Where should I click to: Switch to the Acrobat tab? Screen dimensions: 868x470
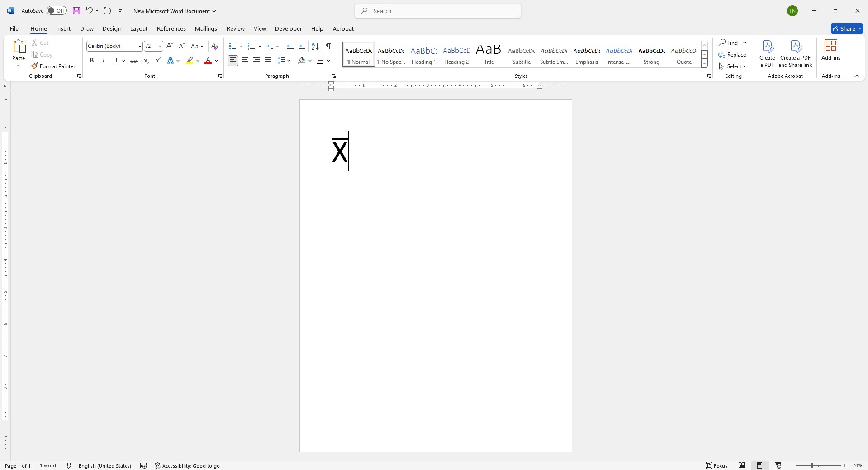343,28
